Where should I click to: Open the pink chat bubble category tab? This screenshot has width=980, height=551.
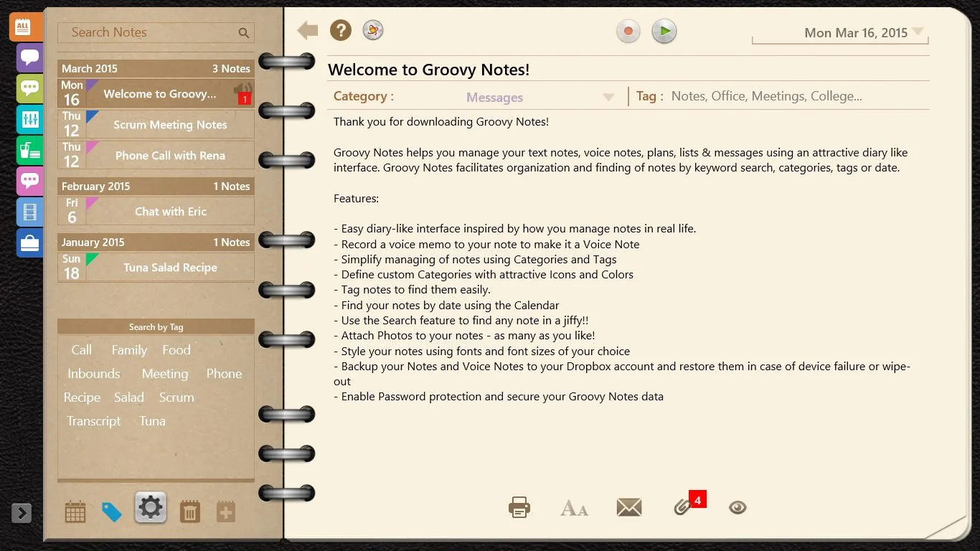tap(29, 181)
